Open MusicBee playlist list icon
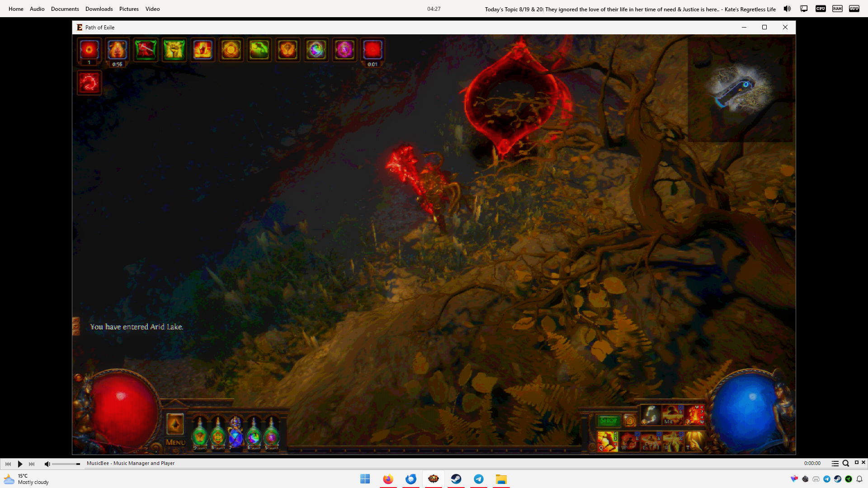Viewport: 868px width, 488px height. tap(835, 463)
